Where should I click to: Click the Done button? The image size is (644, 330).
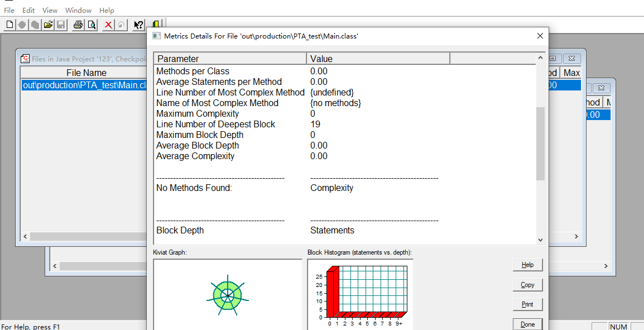528,324
